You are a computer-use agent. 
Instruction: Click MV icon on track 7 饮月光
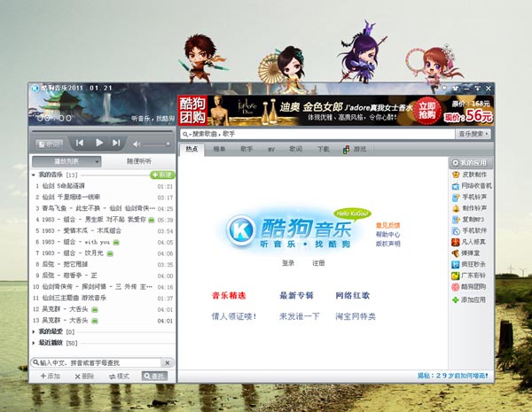(x=110, y=253)
